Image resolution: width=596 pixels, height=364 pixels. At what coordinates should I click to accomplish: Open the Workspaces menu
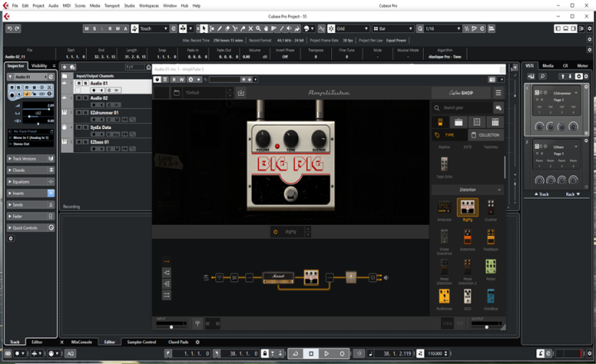click(149, 6)
